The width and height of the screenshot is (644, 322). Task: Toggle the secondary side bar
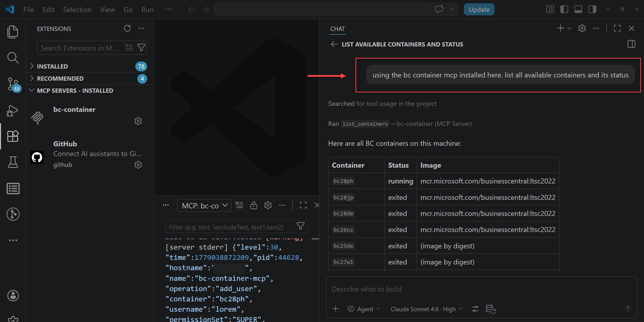[592, 9]
